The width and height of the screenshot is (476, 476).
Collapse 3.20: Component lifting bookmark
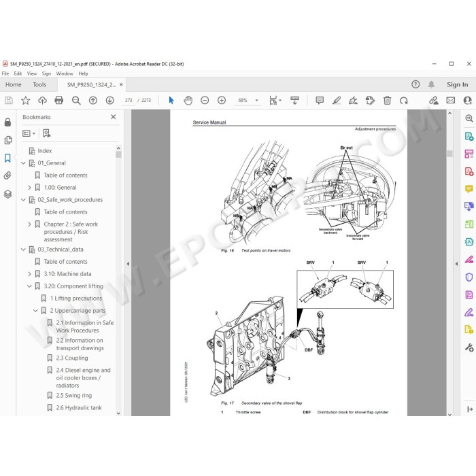tap(29, 286)
